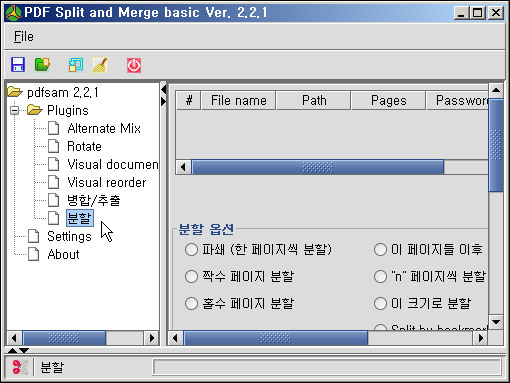Click main panel horizontal scrollbar left arrow
The height and width of the screenshot is (383, 510).
[x=175, y=338]
